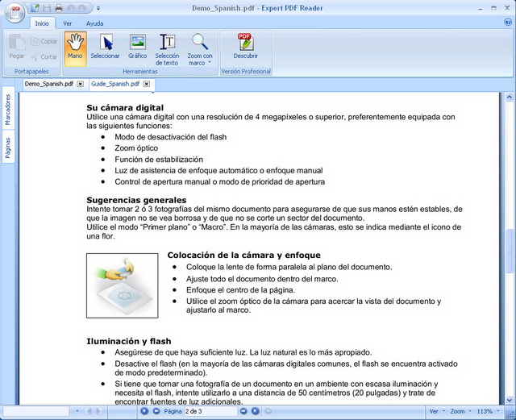Go to next page button in status bar

243,411
